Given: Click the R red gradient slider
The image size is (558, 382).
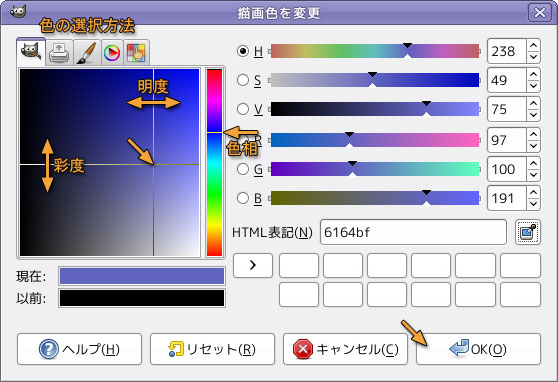Looking at the screenshot, I should click(375, 140).
